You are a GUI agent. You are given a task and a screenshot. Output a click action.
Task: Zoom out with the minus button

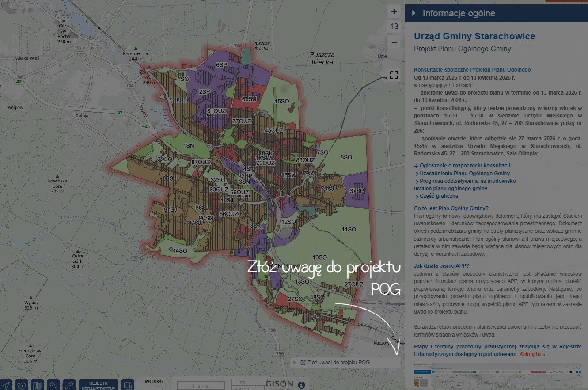(x=394, y=42)
